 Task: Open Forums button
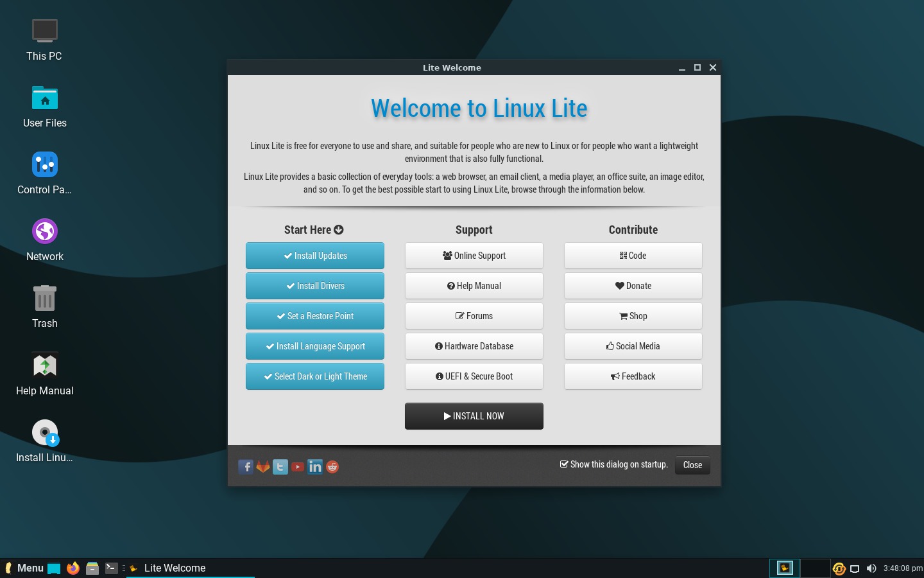[474, 316]
